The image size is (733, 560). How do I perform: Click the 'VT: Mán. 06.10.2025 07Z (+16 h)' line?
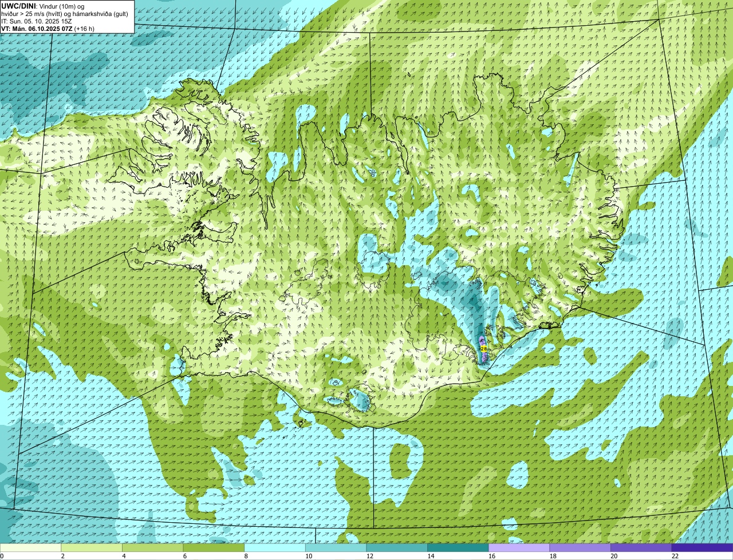[x=48, y=29]
